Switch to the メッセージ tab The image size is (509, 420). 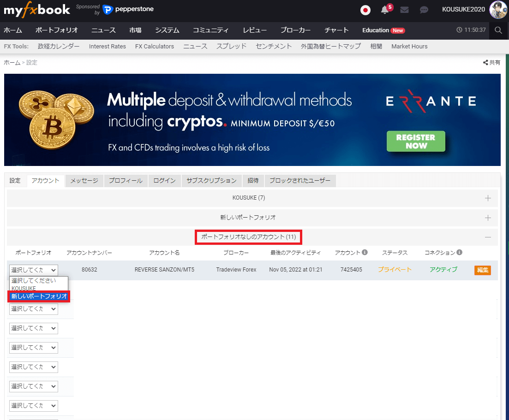[84, 181]
